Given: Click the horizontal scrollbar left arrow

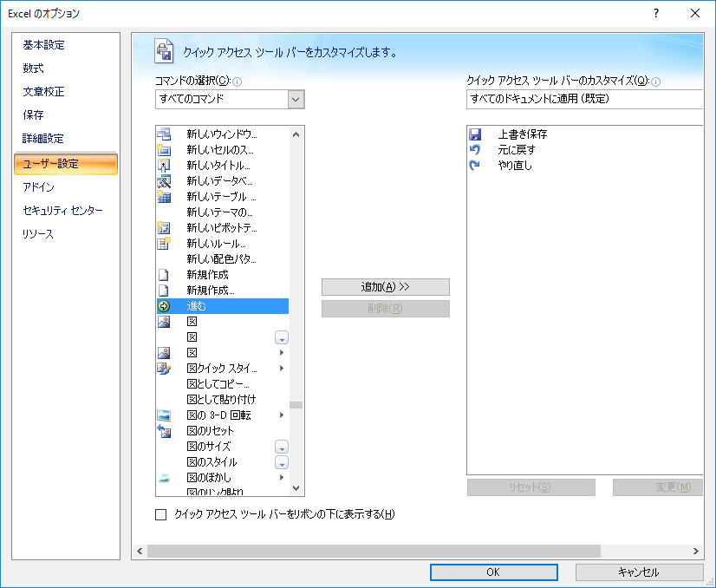Looking at the screenshot, I should pyautogui.click(x=140, y=551).
